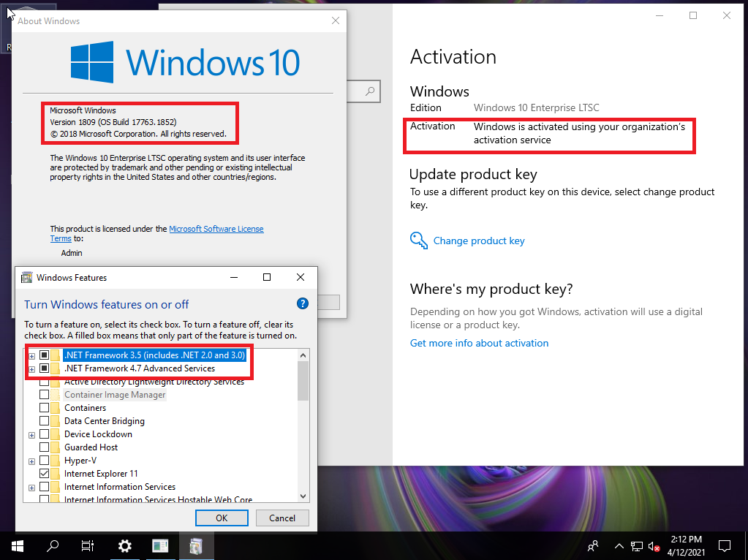Open the Action Center notifications
The image size is (748, 560).
(725, 545)
